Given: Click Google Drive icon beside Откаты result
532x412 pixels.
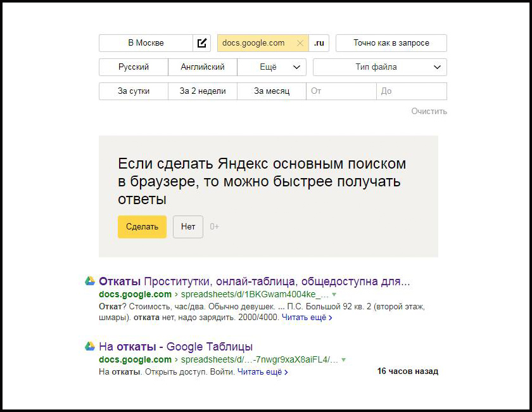Looking at the screenshot, I should (91, 281).
